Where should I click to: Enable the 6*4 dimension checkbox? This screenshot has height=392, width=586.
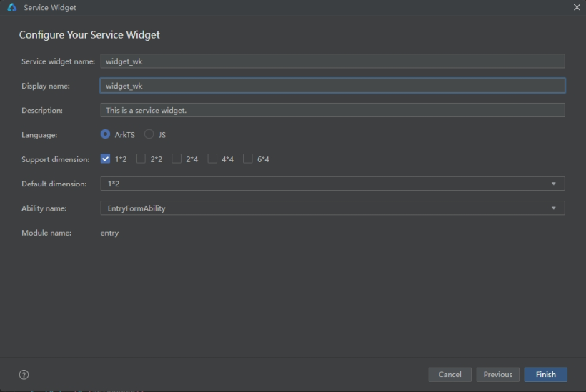pos(248,159)
